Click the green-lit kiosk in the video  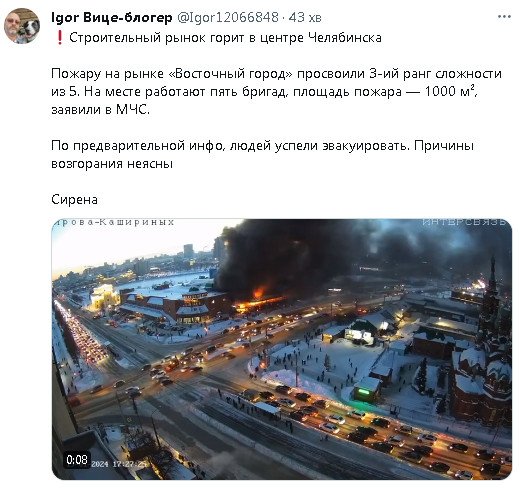coord(367,390)
